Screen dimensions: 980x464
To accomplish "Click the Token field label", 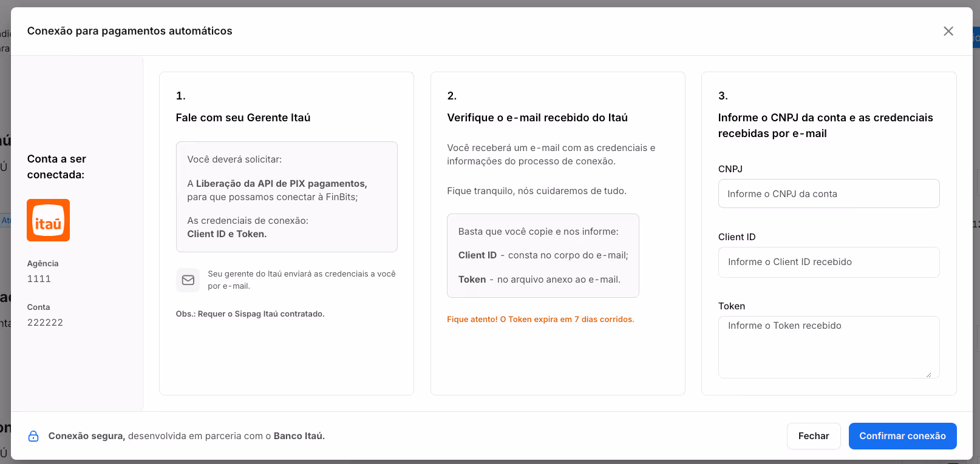I will point(732,306).
